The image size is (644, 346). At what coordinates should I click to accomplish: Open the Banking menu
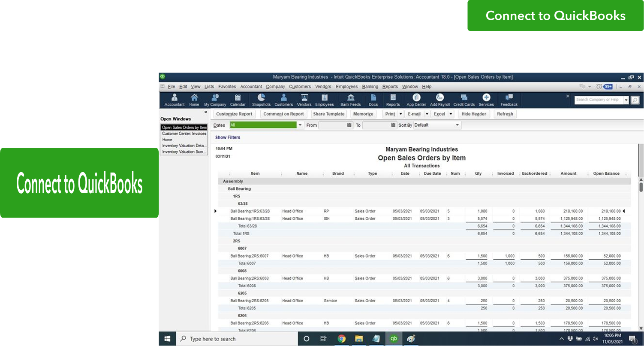click(x=370, y=87)
